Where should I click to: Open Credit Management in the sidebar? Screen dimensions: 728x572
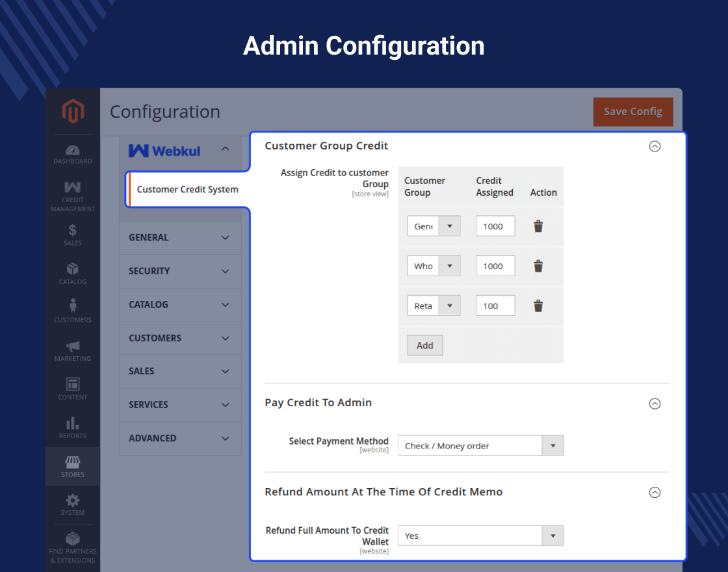click(x=73, y=196)
